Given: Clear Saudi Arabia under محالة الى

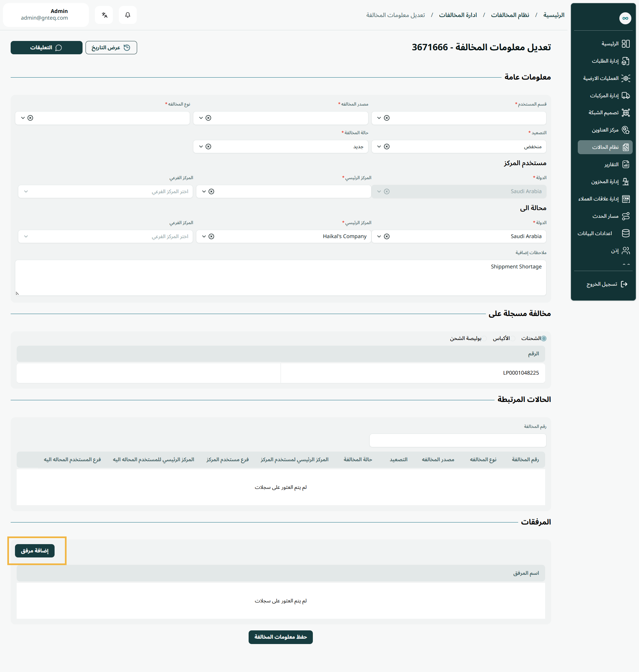Looking at the screenshot, I should click(387, 236).
